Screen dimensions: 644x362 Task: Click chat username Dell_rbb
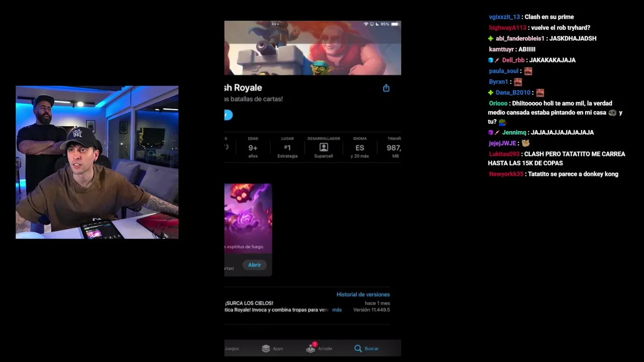point(514,60)
